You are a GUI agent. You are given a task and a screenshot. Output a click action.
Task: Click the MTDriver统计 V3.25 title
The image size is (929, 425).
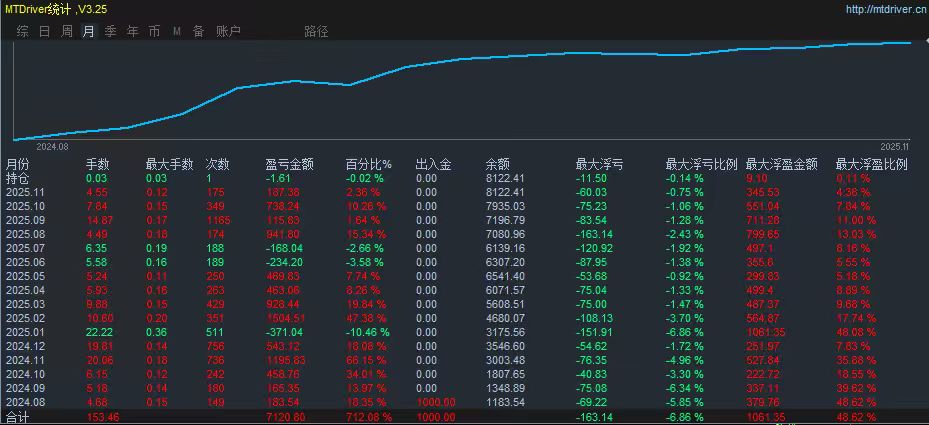pyautogui.click(x=57, y=9)
